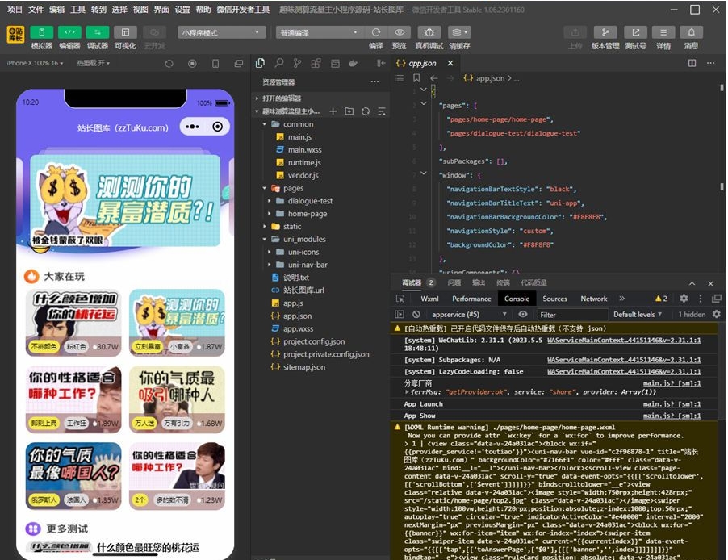Open the 普通编译 compile mode dropdown
Image resolution: width=728 pixels, height=560 pixels.
click(320, 32)
